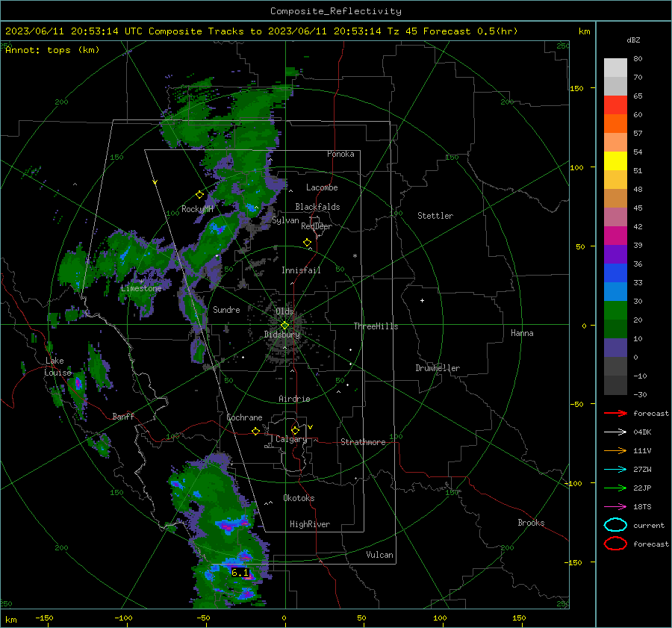Click the yellow diamond marker above Calgary
The width and height of the screenshot is (672, 628).
295,430
